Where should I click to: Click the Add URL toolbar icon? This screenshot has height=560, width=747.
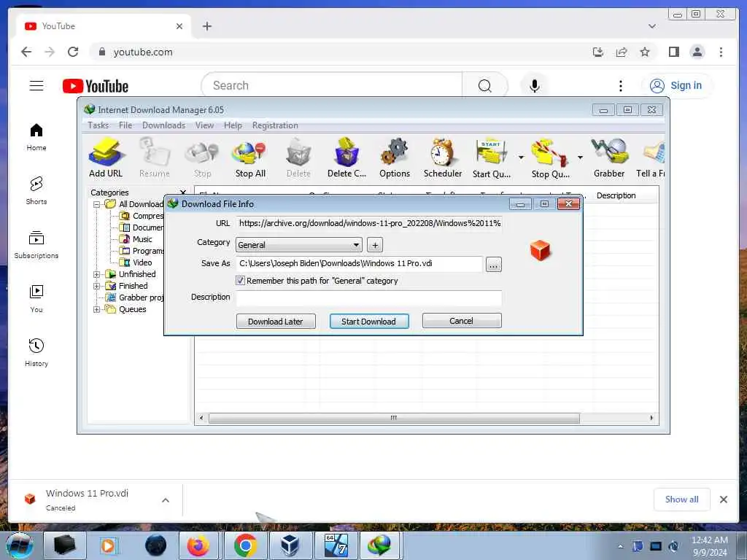click(106, 157)
